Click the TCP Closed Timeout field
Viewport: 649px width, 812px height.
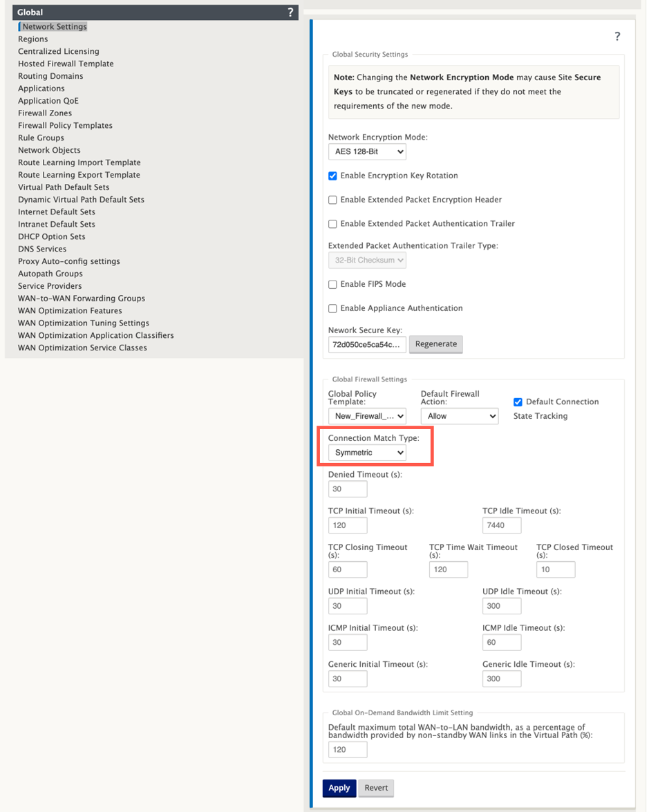click(556, 569)
